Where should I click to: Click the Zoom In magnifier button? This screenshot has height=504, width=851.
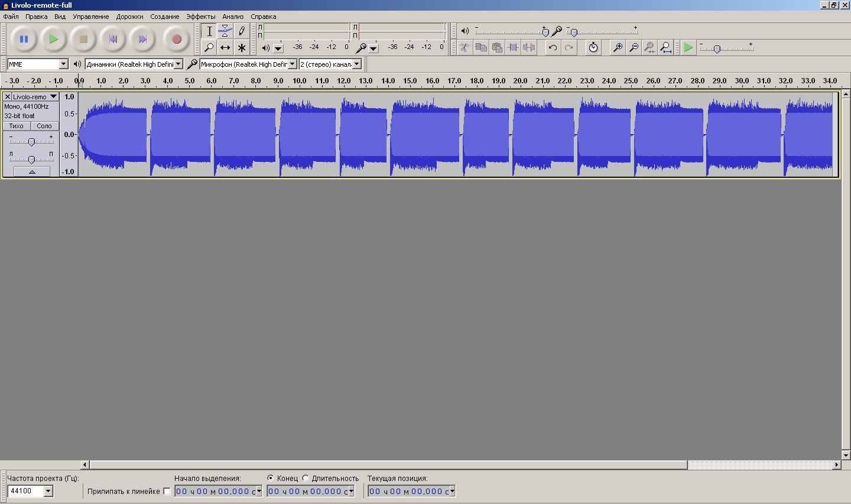click(618, 47)
